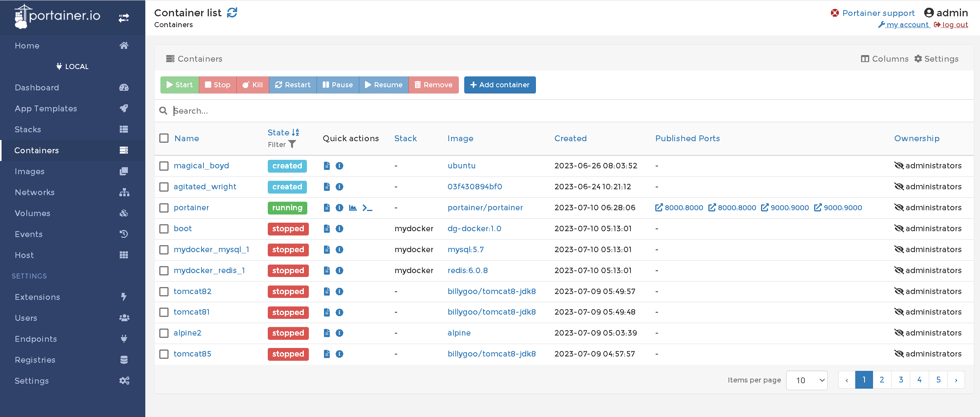Sort table by State column
The width and height of the screenshot is (980, 417).
point(283,133)
